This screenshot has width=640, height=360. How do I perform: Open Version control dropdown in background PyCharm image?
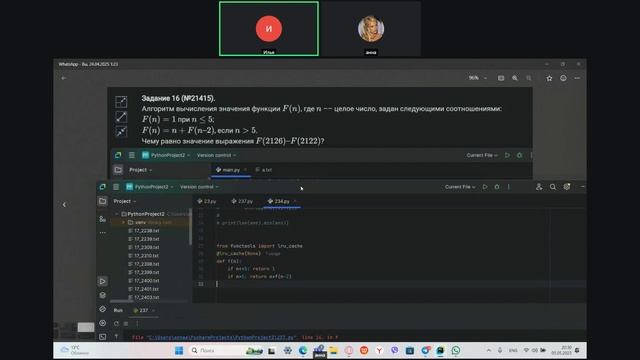click(216, 155)
